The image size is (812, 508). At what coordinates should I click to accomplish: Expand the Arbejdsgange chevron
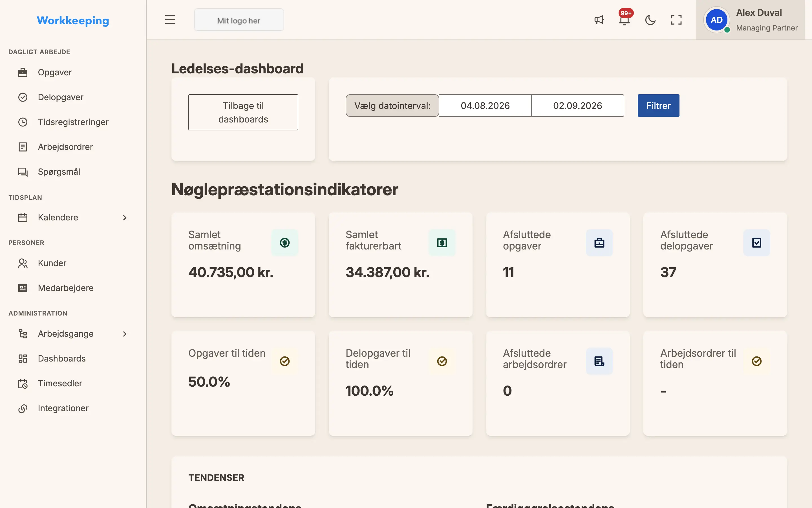(x=125, y=334)
